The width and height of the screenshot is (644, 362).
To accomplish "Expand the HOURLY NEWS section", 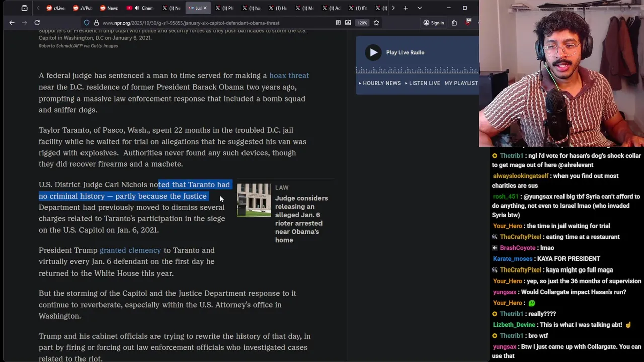I will [x=380, y=83].
